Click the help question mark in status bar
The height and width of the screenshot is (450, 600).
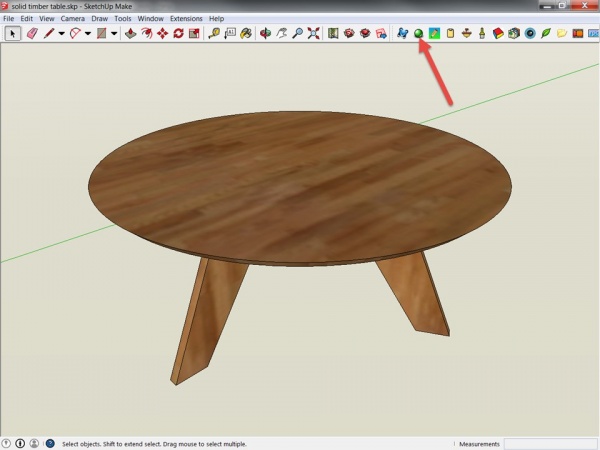(49, 443)
